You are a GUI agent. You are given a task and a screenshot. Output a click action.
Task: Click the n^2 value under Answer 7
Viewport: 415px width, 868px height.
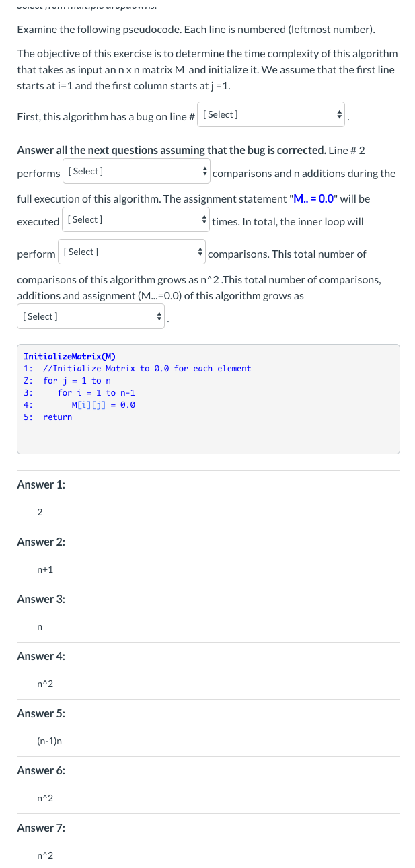click(45, 856)
